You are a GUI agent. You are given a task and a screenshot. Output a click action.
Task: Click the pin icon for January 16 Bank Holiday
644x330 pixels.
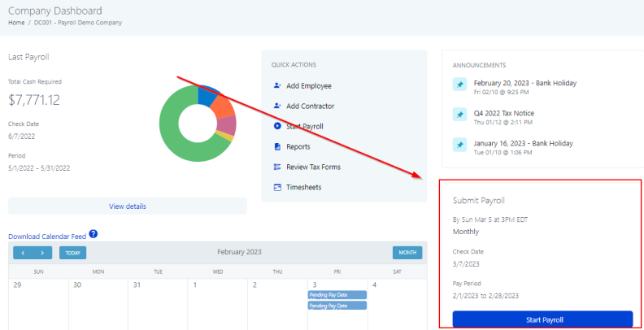pos(459,145)
